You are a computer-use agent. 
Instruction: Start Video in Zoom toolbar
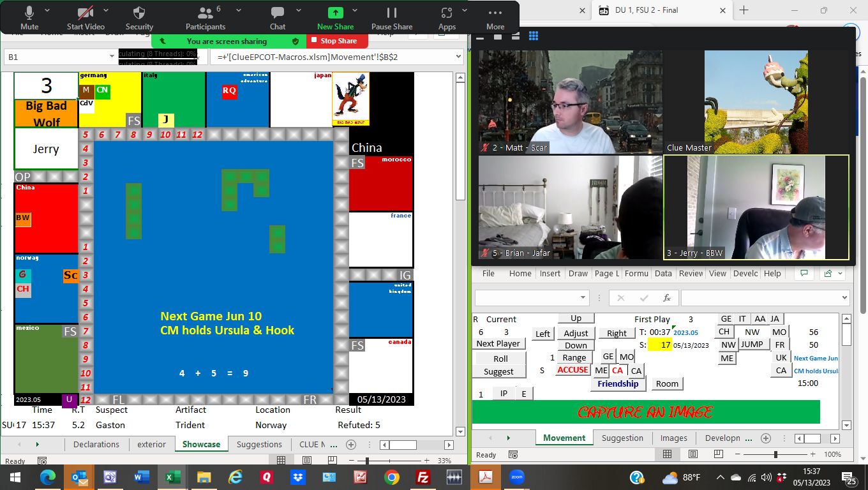click(x=86, y=18)
